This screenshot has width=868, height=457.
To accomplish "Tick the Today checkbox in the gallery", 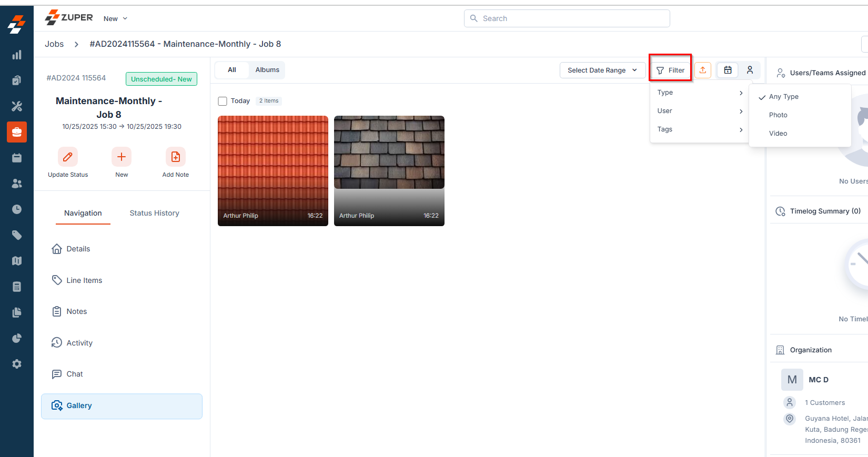I will coord(223,101).
